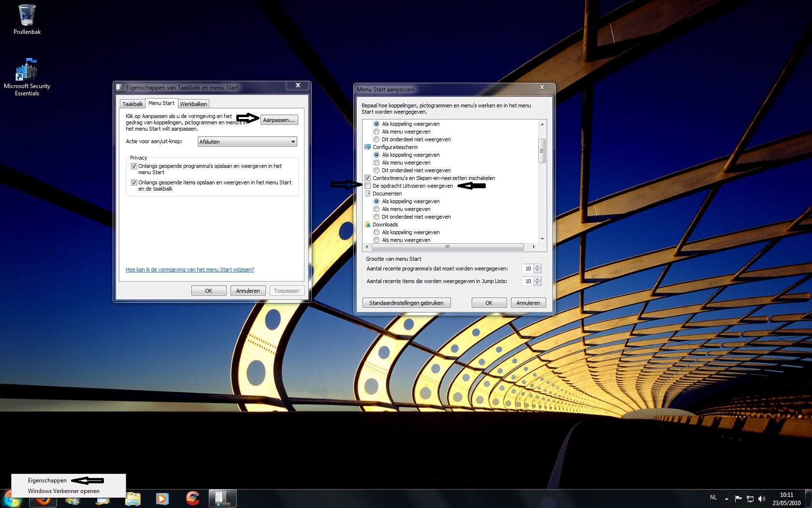The image size is (812, 508).
Task: Launch CCleaner from the taskbar
Action: click(x=192, y=498)
